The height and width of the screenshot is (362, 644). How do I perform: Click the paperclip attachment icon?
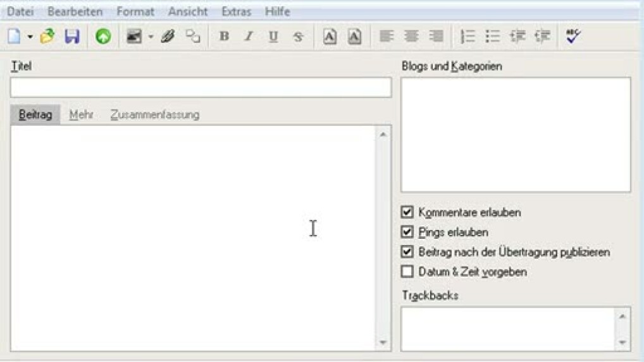168,37
